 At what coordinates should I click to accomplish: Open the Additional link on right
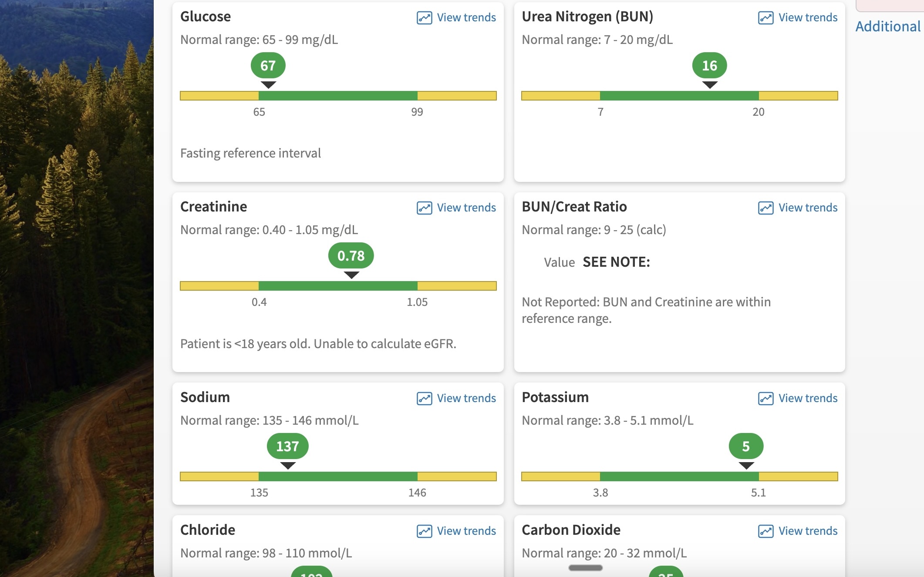point(888,27)
